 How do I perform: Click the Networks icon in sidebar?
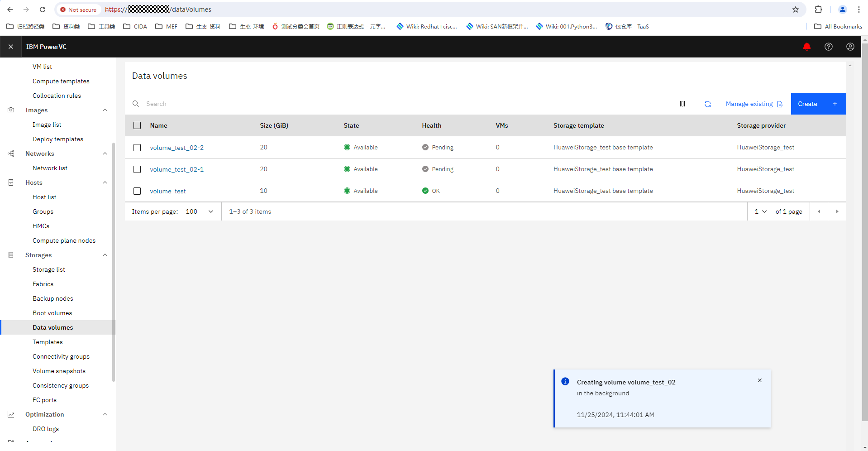tap(11, 154)
